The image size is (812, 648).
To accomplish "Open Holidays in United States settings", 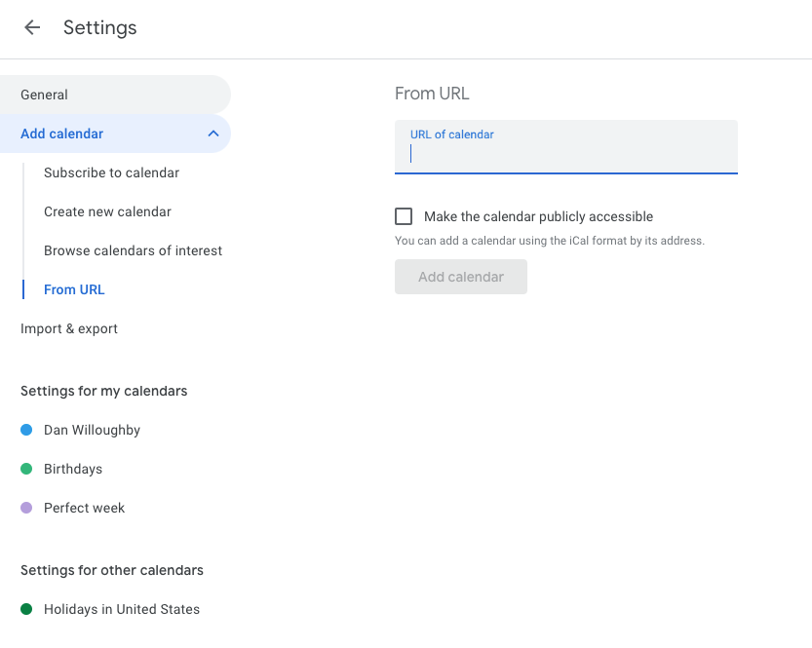I will click(x=121, y=608).
